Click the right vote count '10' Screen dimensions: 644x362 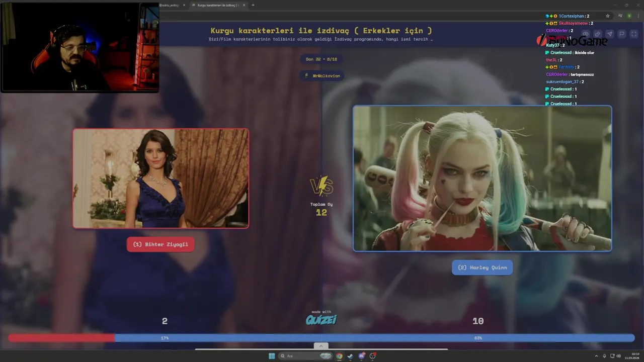[478, 321]
